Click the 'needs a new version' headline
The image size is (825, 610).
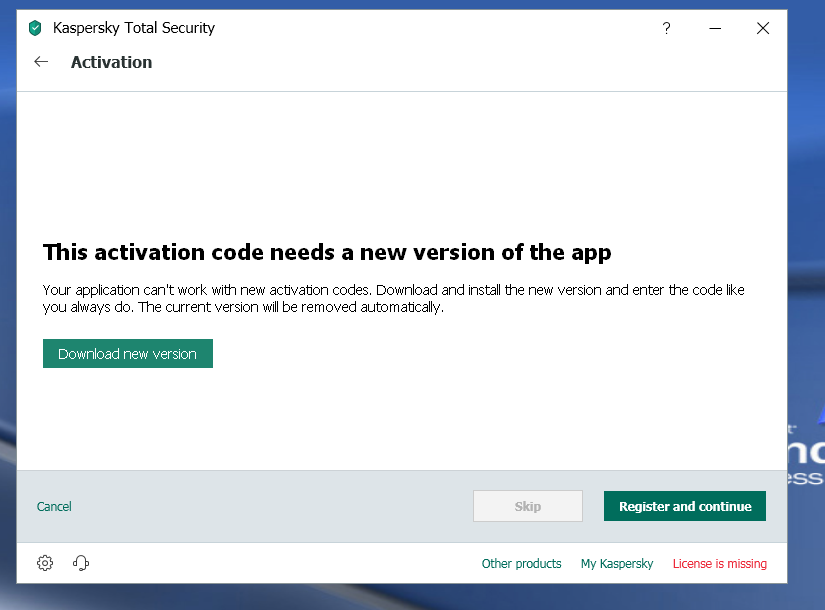tap(327, 253)
